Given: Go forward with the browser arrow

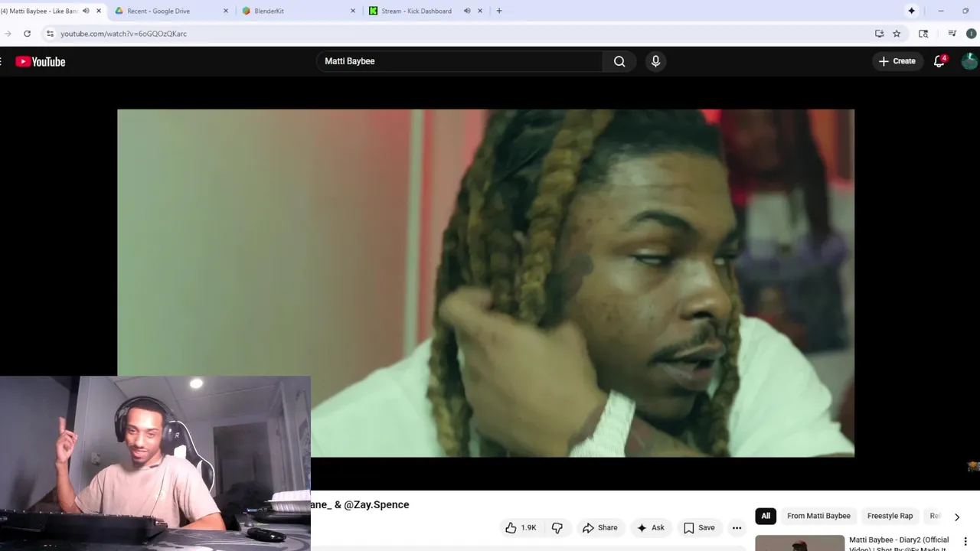Looking at the screenshot, I should (x=8, y=34).
